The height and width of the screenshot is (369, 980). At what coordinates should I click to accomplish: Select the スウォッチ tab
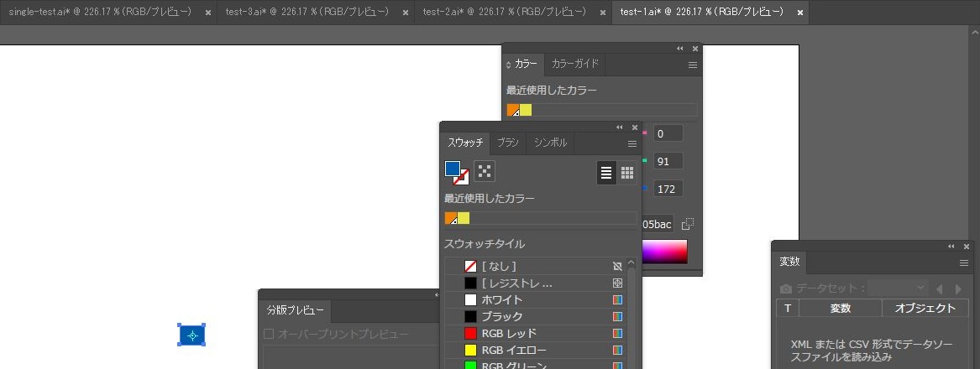465,143
